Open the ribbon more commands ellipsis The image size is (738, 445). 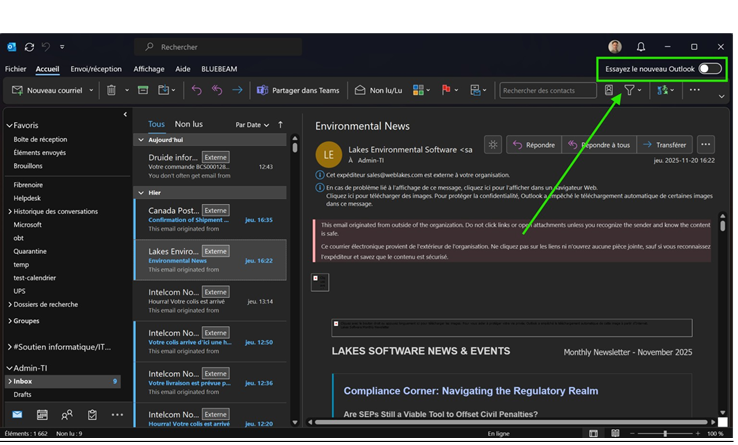click(694, 89)
